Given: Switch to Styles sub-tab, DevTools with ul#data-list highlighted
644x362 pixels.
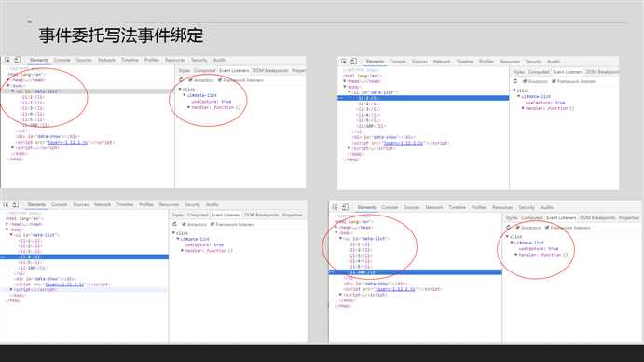Looking at the screenshot, I should coord(185,71).
